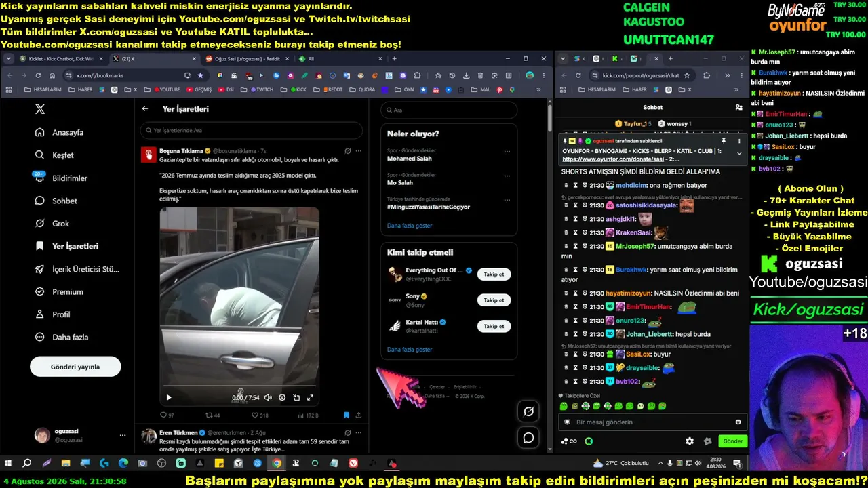The width and height of the screenshot is (868, 488).
Task: Open the floating messages button
Action: coord(528,438)
